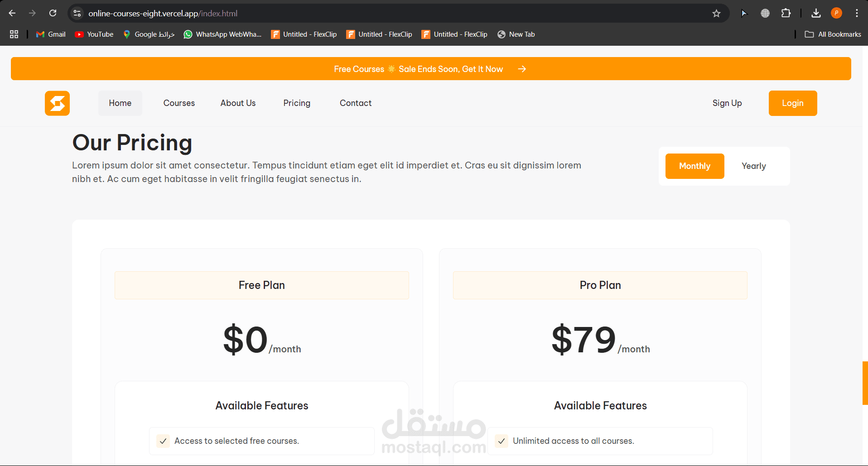Open the Contact nav item
Image resolution: width=868 pixels, height=466 pixels.
click(x=356, y=103)
